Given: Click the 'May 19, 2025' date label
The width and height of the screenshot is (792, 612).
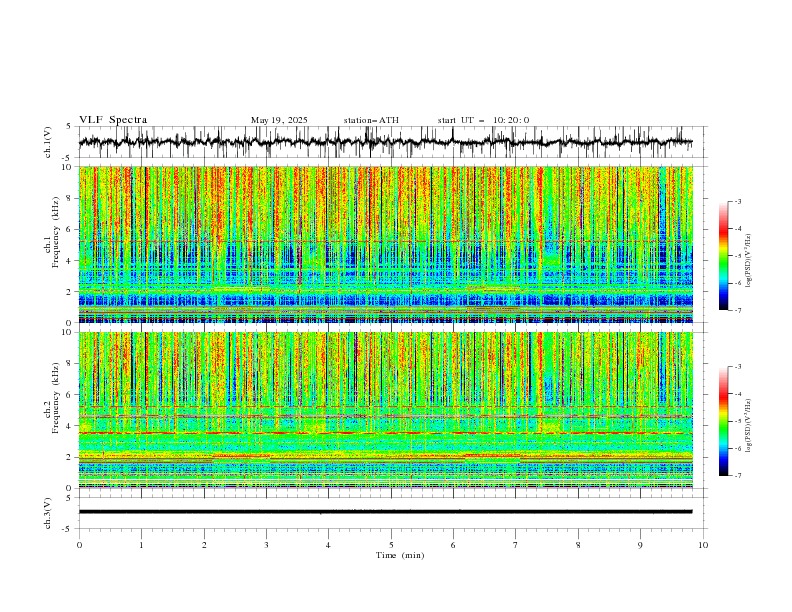Looking at the screenshot, I should point(279,120).
